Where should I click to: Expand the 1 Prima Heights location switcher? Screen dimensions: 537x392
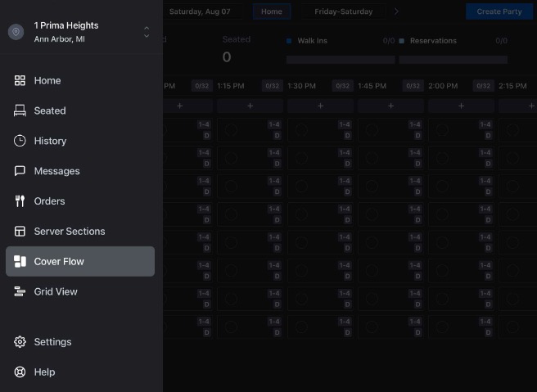[x=147, y=32]
